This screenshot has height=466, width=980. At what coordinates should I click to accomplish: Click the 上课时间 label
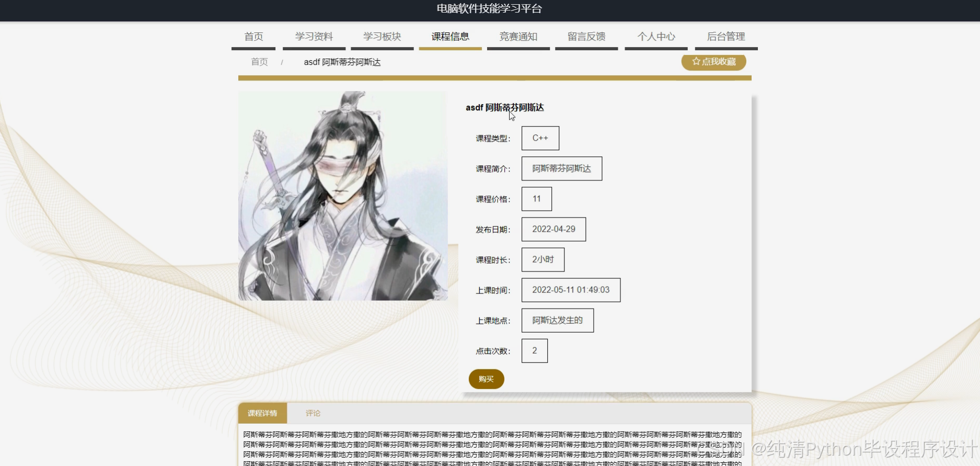click(493, 290)
